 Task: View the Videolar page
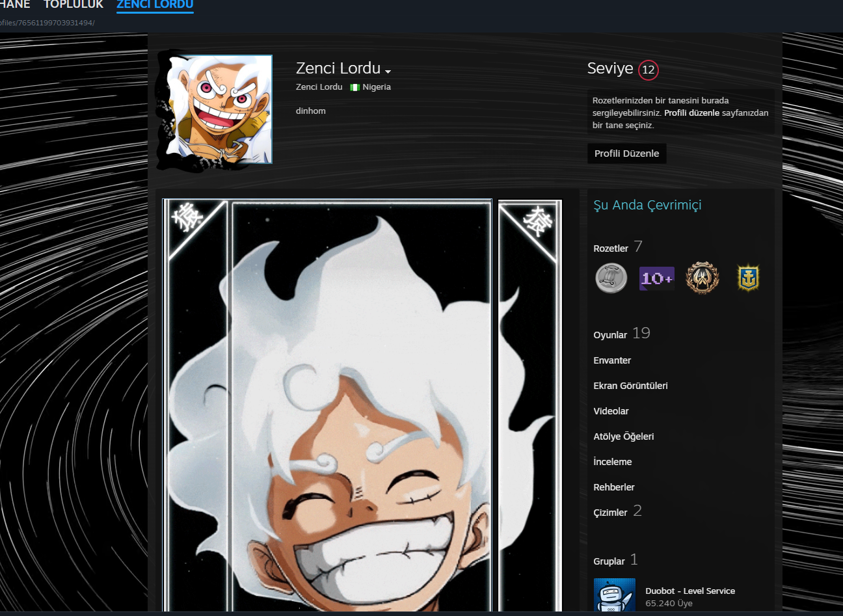point(611,411)
